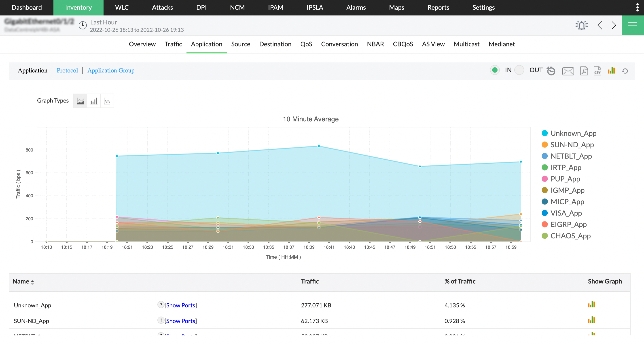Export report as PDF

(584, 71)
